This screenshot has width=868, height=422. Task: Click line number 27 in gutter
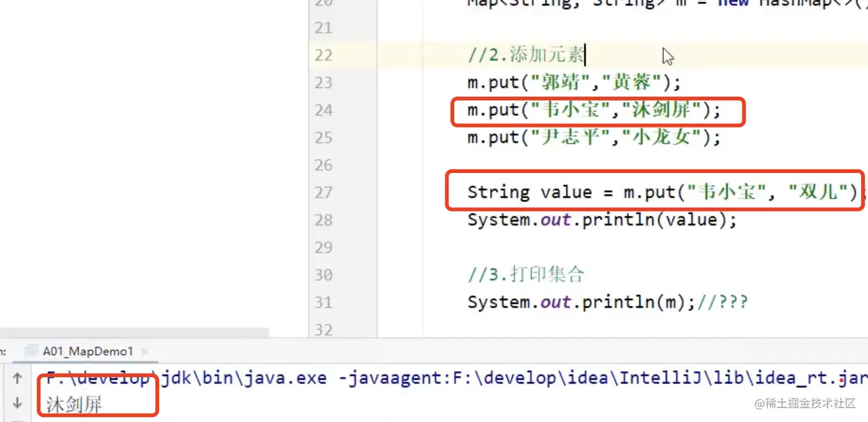coord(323,193)
